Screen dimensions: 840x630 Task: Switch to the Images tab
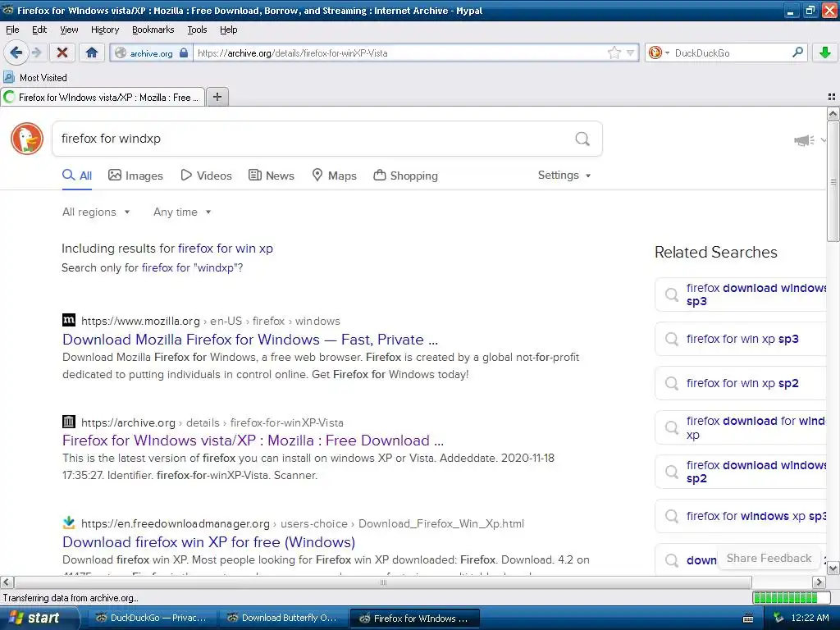tap(135, 176)
